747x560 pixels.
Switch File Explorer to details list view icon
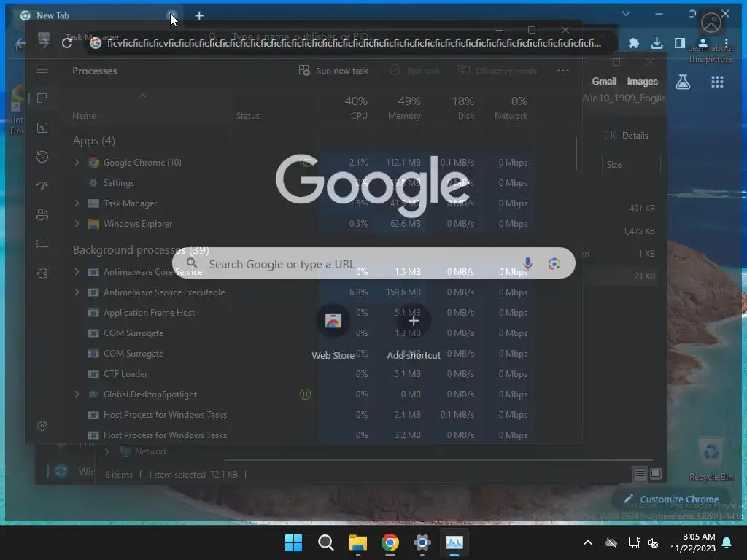640,474
